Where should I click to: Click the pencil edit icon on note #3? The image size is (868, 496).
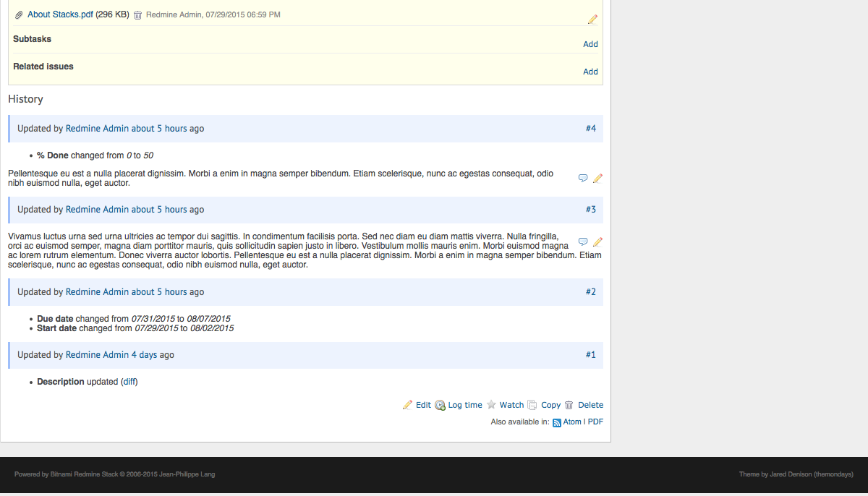(x=597, y=241)
